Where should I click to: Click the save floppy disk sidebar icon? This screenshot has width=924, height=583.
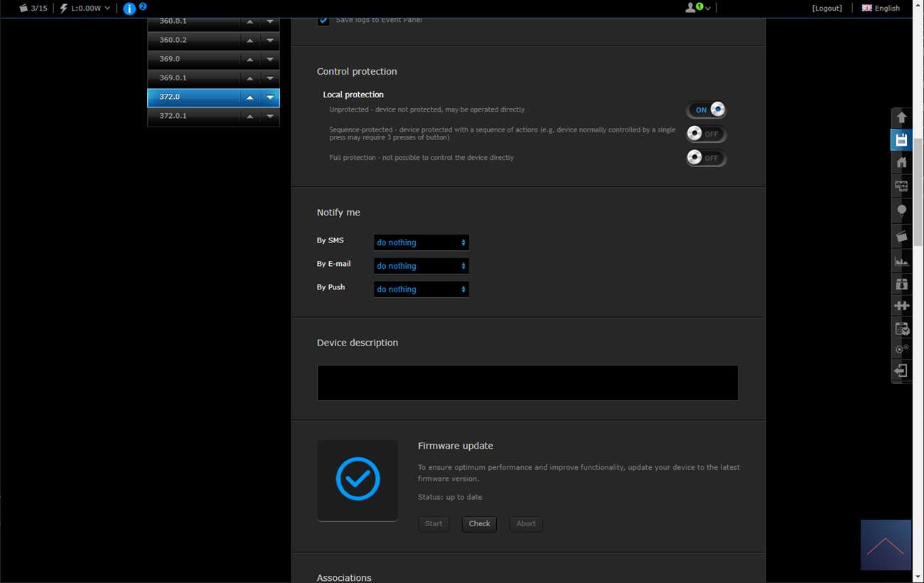901,140
